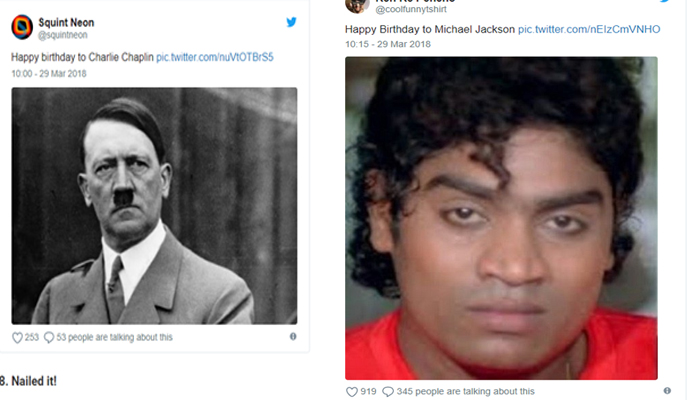Image resolution: width=700 pixels, height=400 pixels.
Task: Click the @squintneon handle
Action: (x=62, y=35)
